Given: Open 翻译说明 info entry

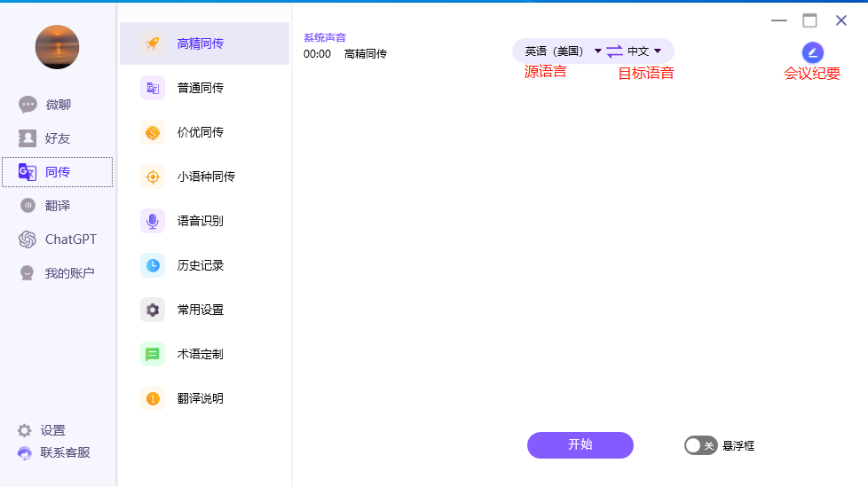Looking at the screenshot, I should 200,398.
